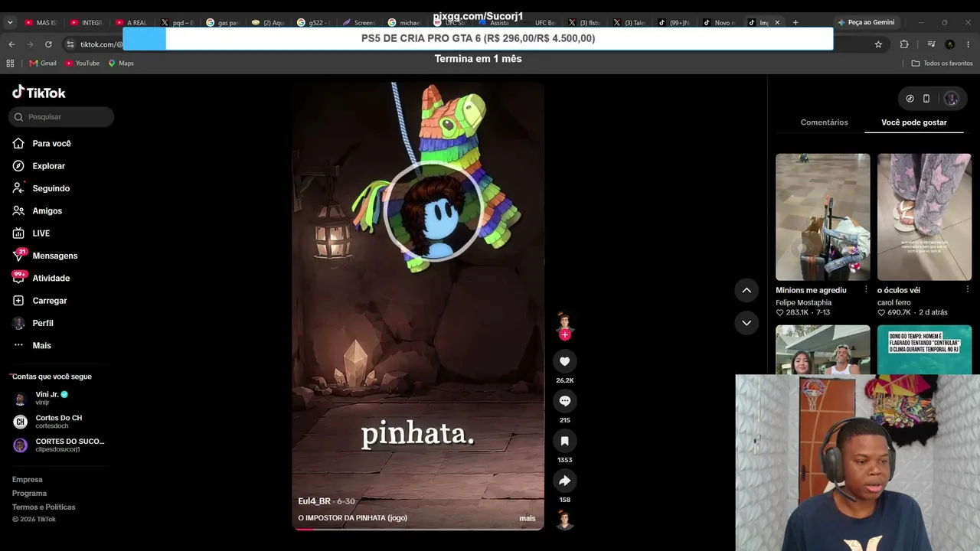Open the profile avatar in the top pill
Image resolution: width=980 pixels, height=551 pixels.
pos(951,99)
